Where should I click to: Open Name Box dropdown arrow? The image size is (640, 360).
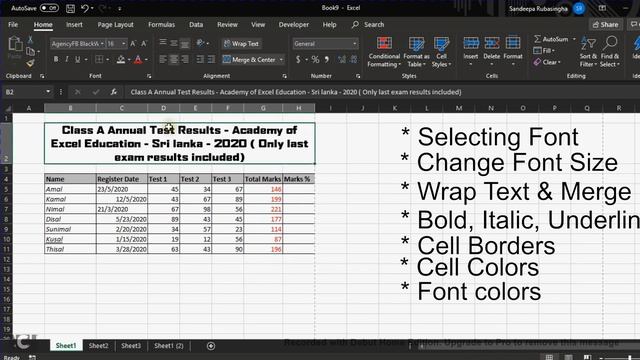[48, 92]
